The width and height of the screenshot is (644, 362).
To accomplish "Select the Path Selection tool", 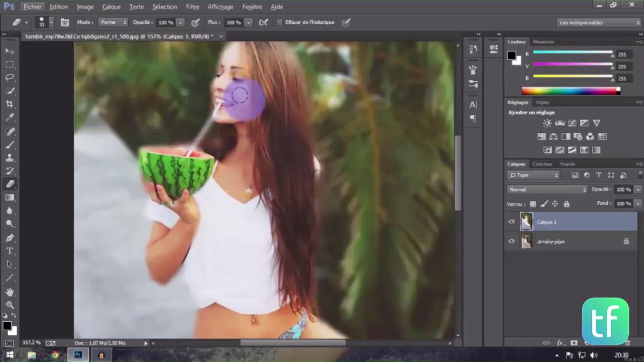I will click(10, 264).
